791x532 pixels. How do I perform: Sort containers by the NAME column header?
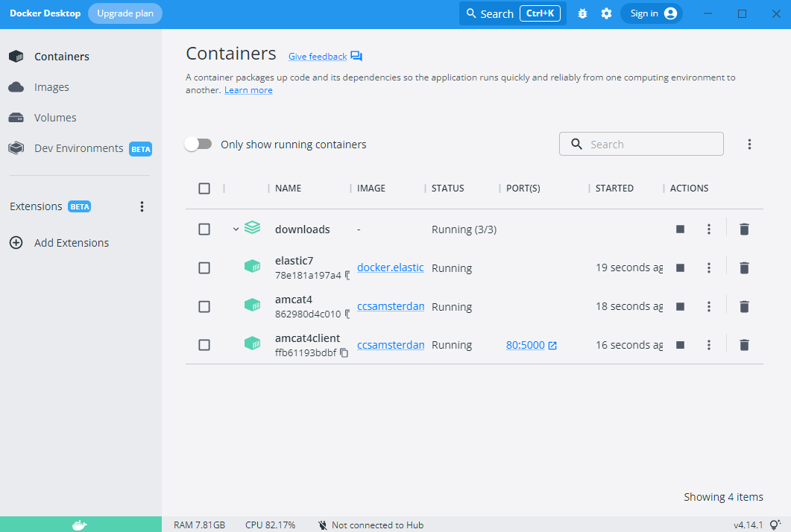click(x=289, y=189)
